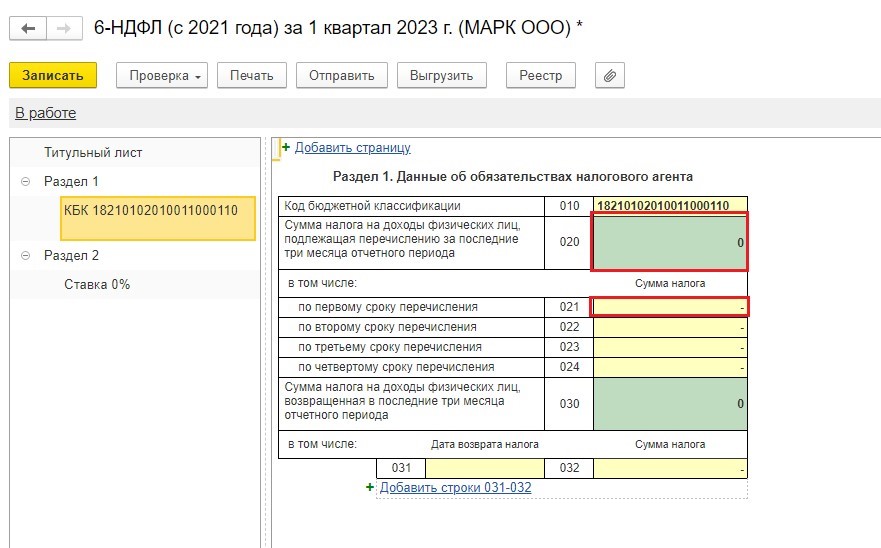Collapse the Раздел 1 tree node
This screenshot has height=548, width=881.
click(x=25, y=182)
